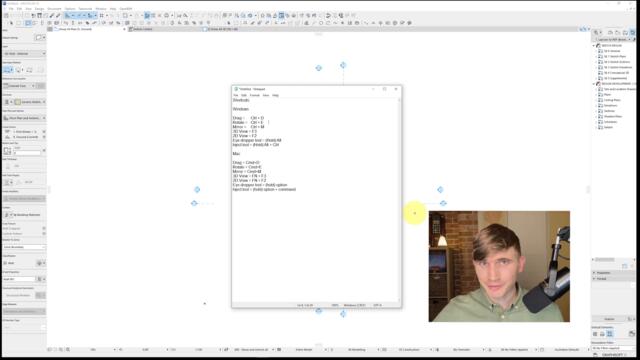Open Archicad Document menu
Viewport: 640px width, 360px height.
point(54,9)
